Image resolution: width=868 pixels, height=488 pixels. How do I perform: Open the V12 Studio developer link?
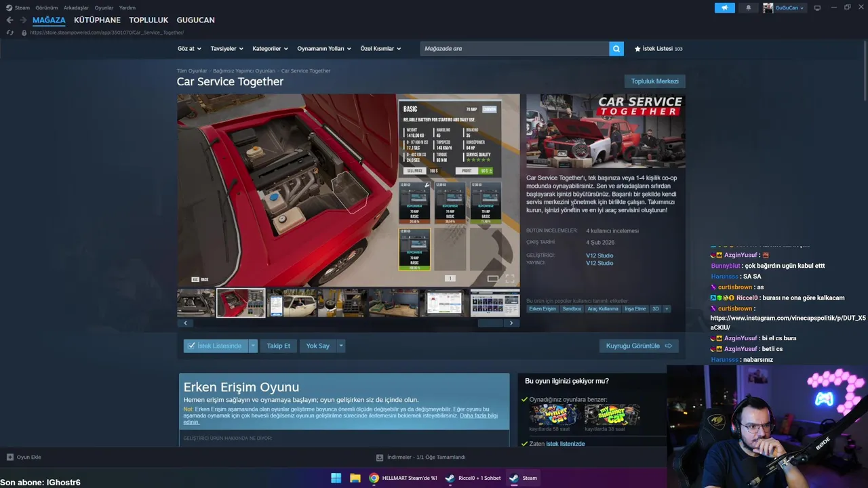click(599, 256)
